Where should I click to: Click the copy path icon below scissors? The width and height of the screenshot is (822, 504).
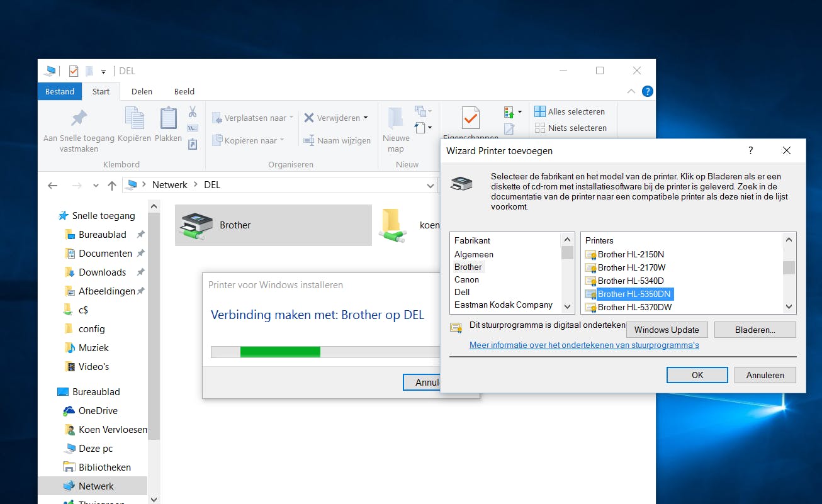193,128
